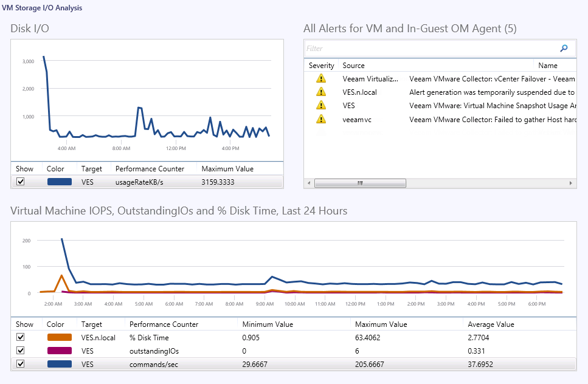Toggle commands/sec Show checkbox
Screen dimensions: 588x384
click(x=21, y=364)
